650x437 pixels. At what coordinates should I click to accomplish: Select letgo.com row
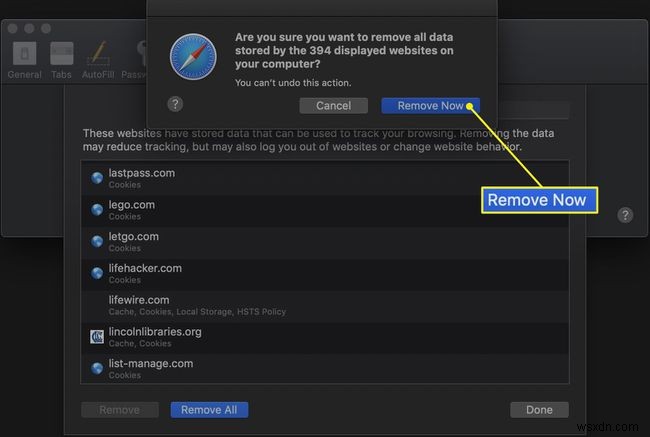click(325, 242)
